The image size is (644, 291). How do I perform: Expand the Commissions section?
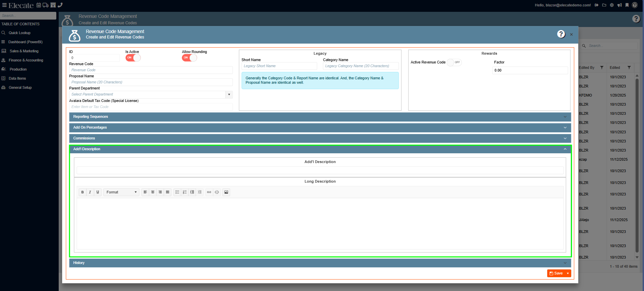pyautogui.click(x=320, y=138)
